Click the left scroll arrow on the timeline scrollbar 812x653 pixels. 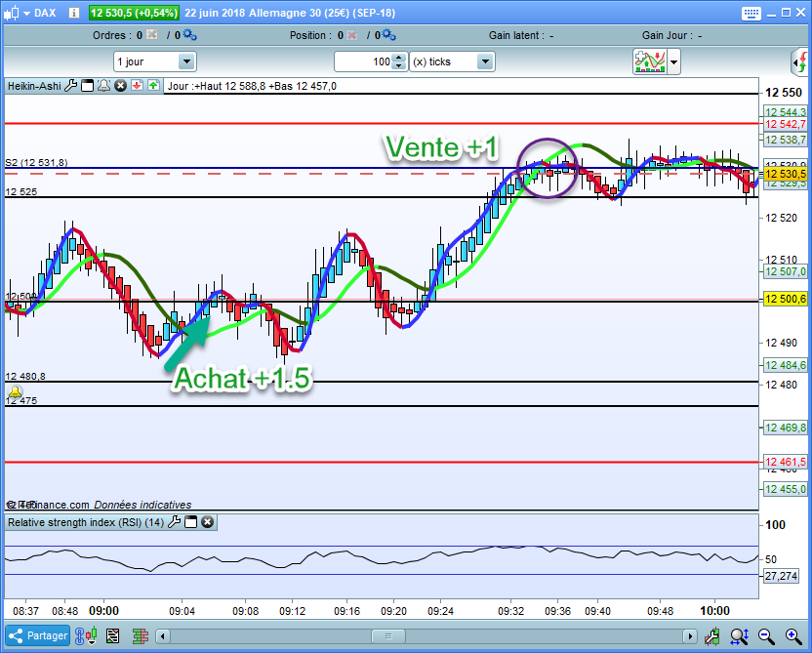click(x=163, y=635)
